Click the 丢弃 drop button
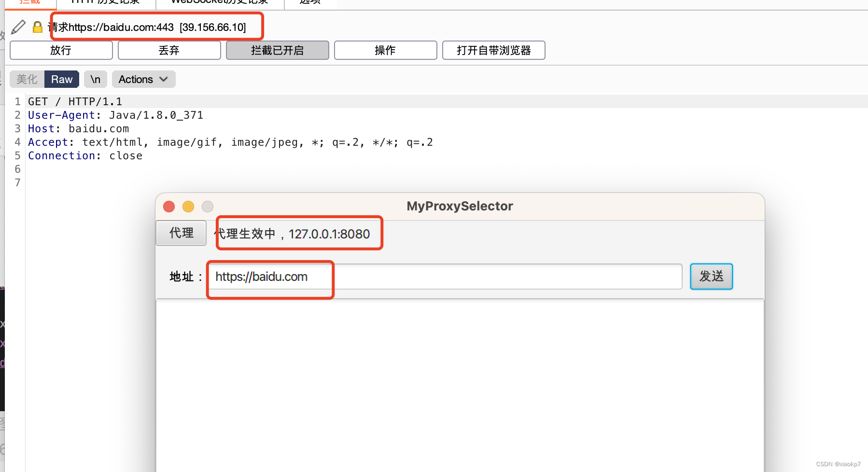Screen dimensions: 868x472 (x=169, y=50)
